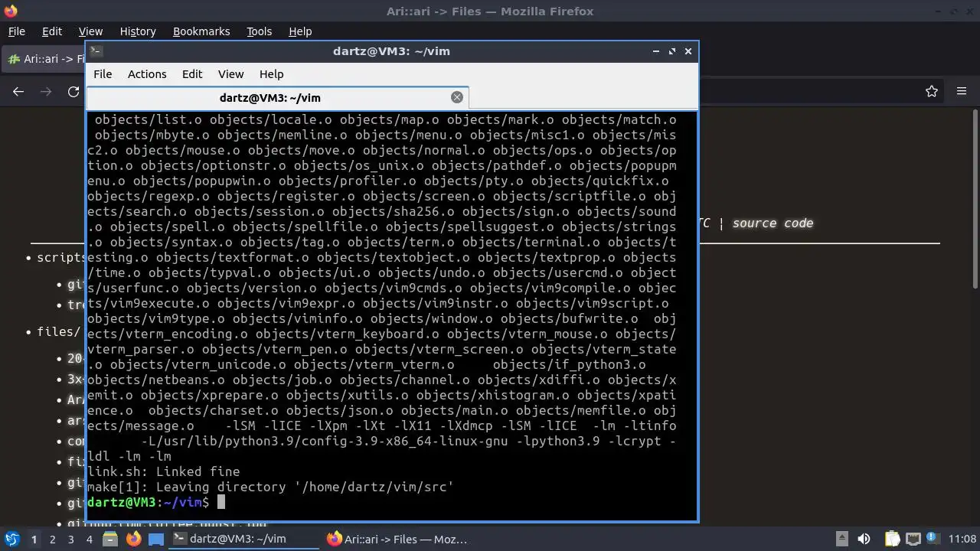
Task: Open the Firefox File menu
Action: pyautogui.click(x=16, y=31)
